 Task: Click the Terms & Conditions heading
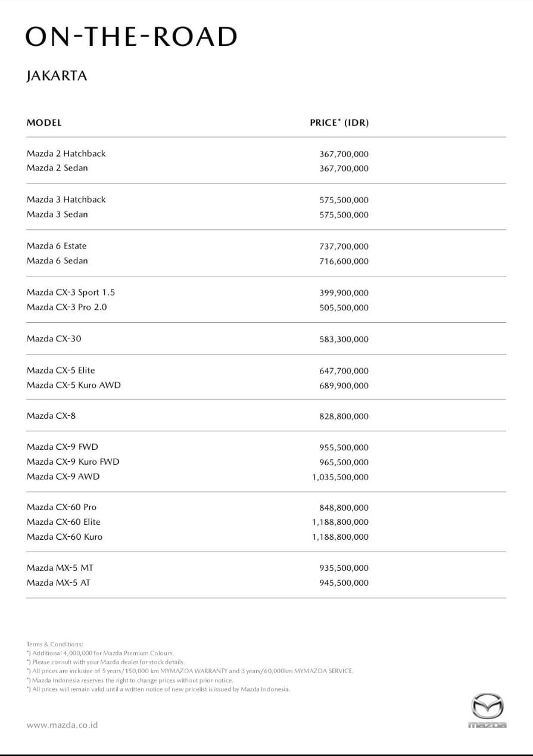pyautogui.click(x=55, y=644)
